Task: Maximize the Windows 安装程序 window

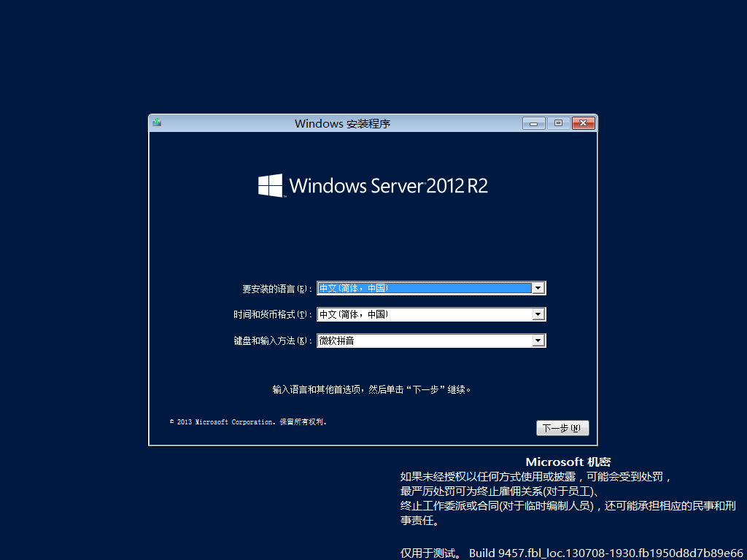Action: [x=558, y=123]
